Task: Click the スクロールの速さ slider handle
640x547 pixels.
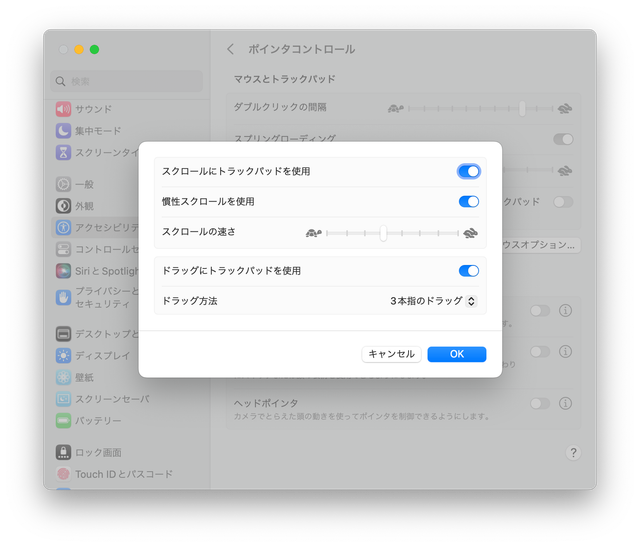Action: click(383, 233)
